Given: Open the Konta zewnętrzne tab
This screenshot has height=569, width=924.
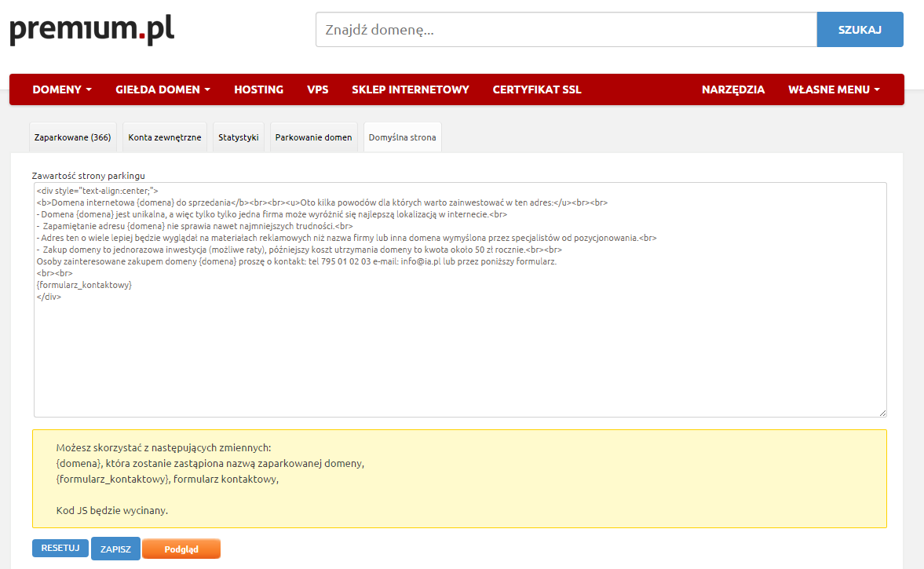Looking at the screenshot, I should [165, 137].
